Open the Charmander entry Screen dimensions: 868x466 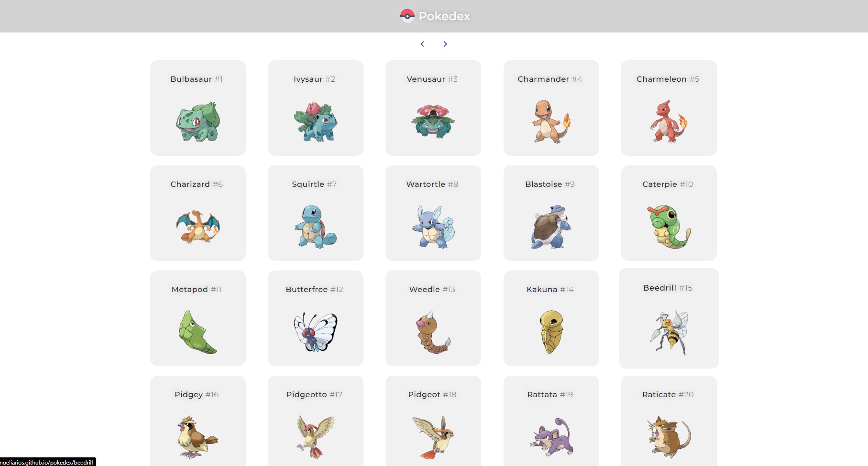tap(550, 108)
